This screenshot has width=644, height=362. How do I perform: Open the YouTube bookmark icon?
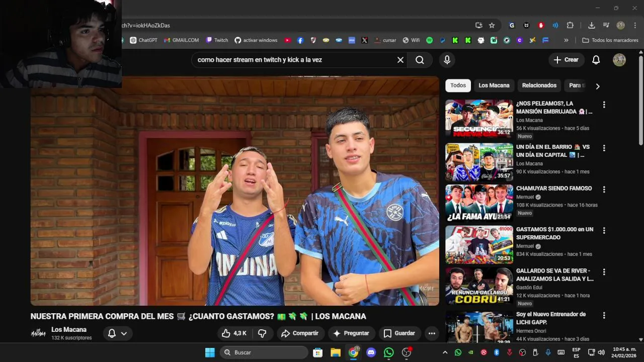click(x=288, y=40)
